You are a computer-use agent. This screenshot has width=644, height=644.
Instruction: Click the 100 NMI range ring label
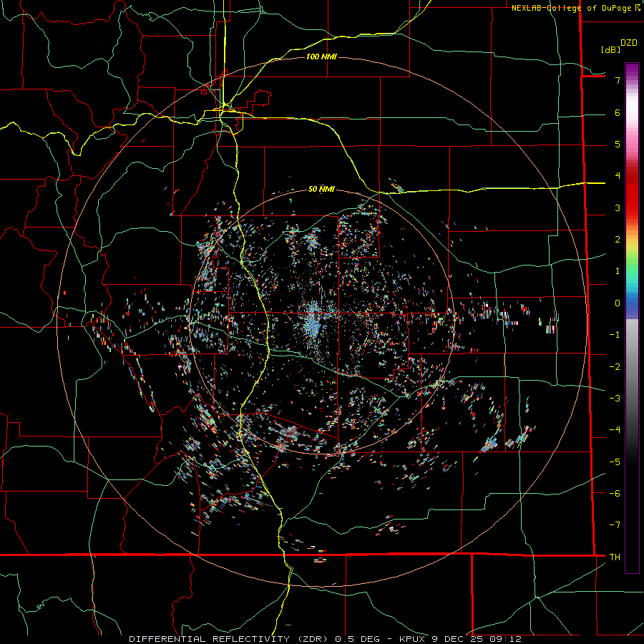click(x=321, y=57)
